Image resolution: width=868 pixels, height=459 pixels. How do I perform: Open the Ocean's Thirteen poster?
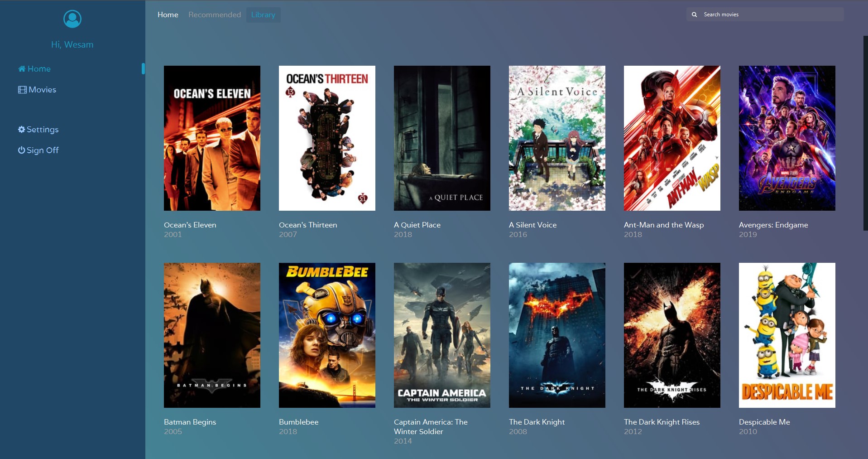point(327,138)
